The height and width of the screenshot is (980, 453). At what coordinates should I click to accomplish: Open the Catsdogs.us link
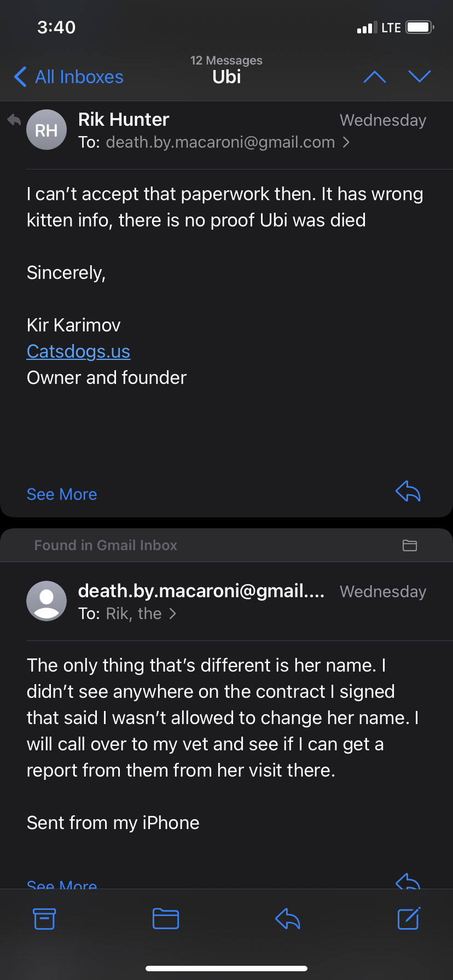(78, 351)
